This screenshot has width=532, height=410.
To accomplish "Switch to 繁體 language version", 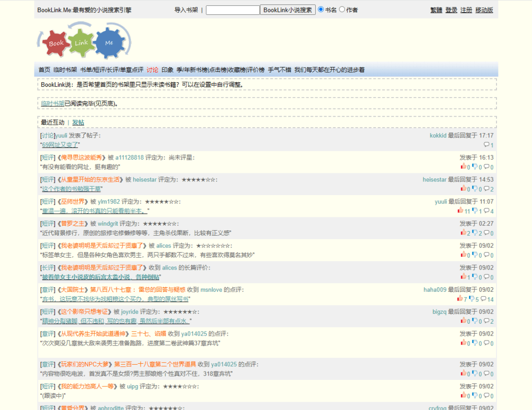I will [436, 10].
